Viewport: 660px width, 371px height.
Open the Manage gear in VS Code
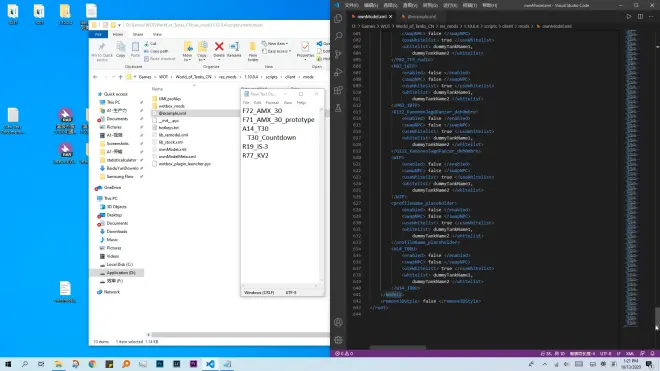coord(338,340)
